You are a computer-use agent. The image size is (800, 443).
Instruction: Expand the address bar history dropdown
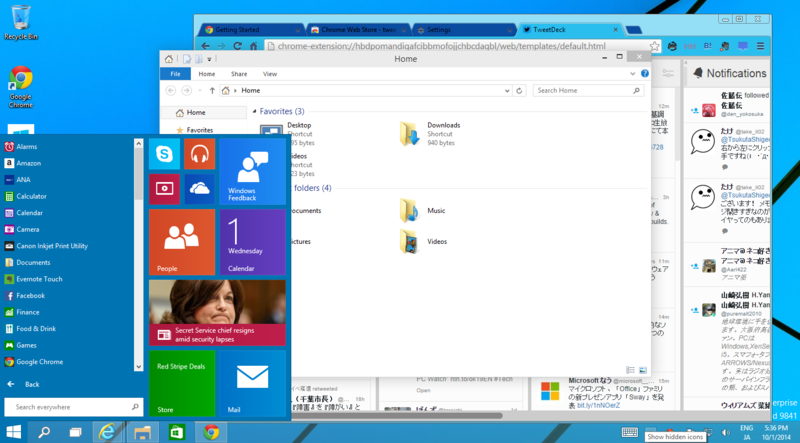coord(507,91)
